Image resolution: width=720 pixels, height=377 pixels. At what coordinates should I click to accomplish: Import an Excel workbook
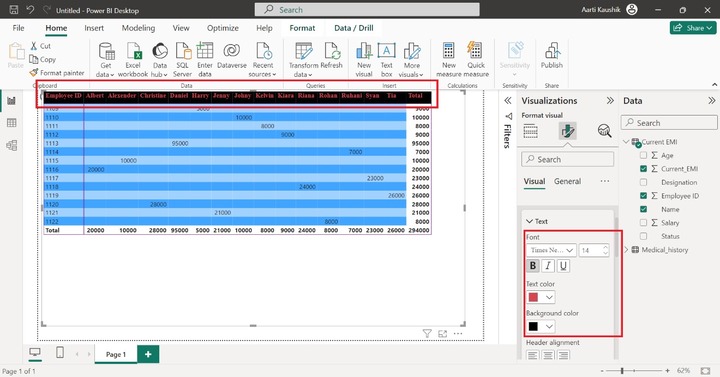tap(133, 60)
